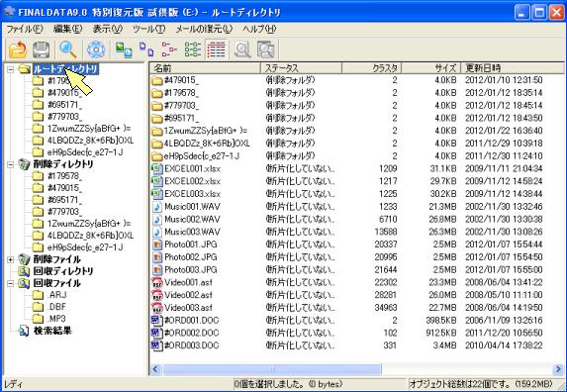Image resolution: width=567 pixels, height=392 pixels.
Task: Click the horizontal scrollbar right arrow
Action: click(x=558, y=369)
